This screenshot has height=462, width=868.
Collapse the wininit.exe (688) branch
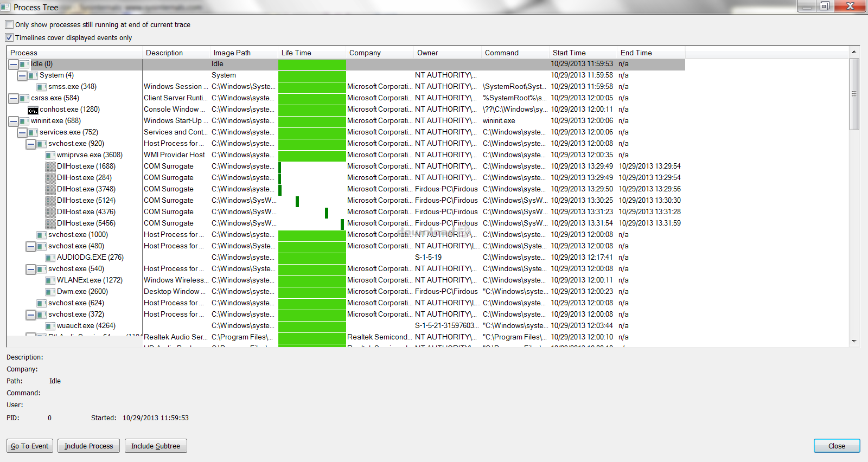[x=14, y=121]
